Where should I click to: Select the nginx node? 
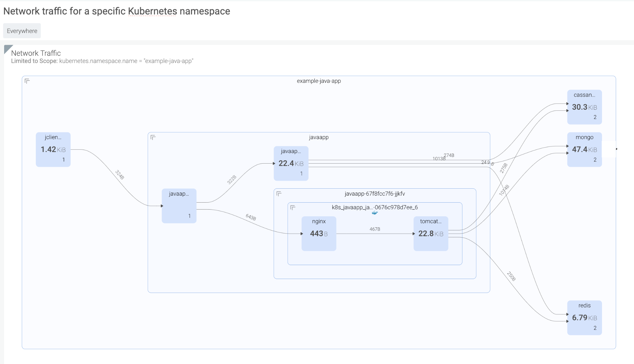tap(319, 233)
